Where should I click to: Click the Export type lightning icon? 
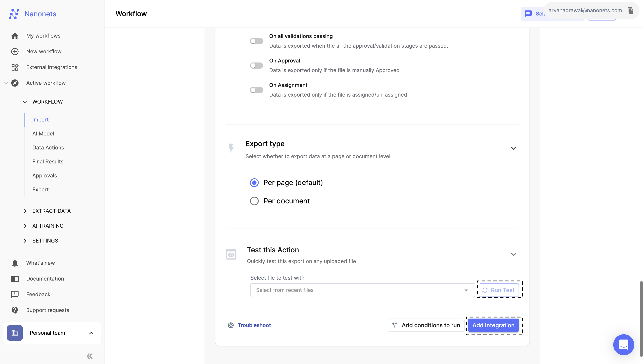[231, 147]
